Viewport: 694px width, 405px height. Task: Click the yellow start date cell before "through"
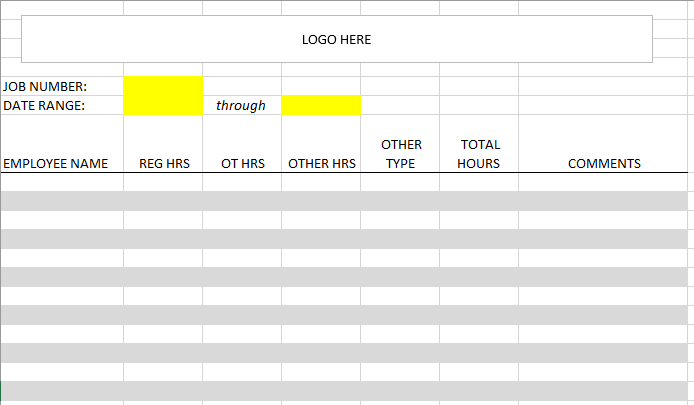(163, 105)
